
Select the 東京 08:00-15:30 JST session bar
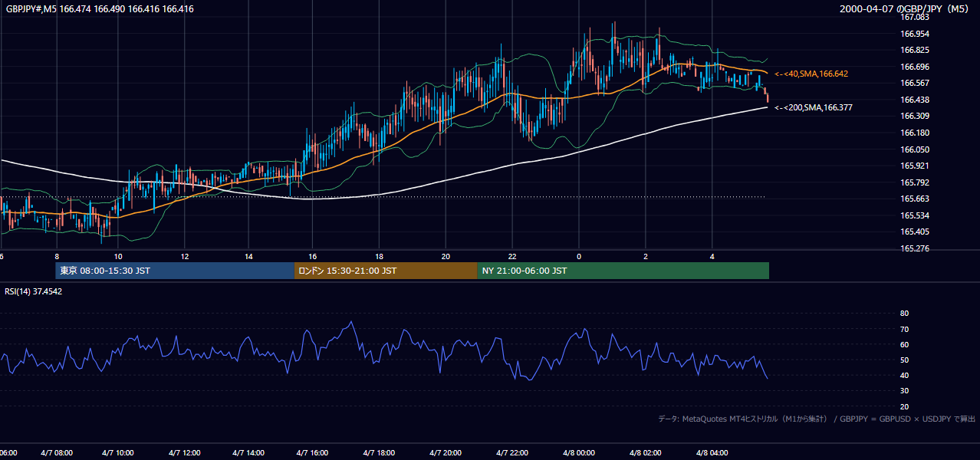pos(175,271)
